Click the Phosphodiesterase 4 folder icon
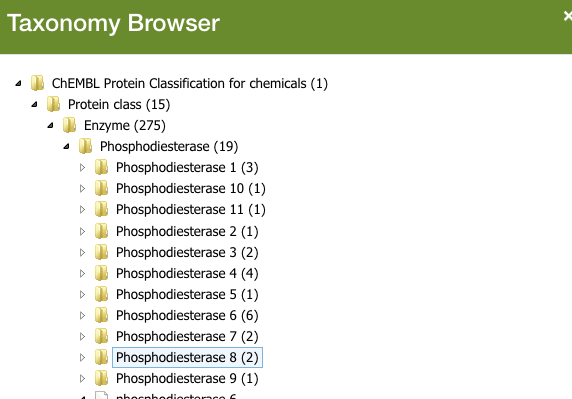The image size is (572, 399). pyautogui.click(x=102, y=273)
